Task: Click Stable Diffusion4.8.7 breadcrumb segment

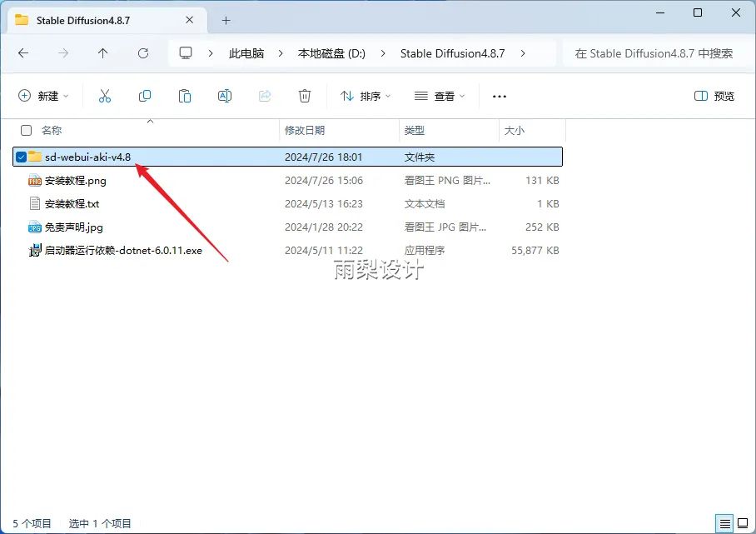Action: click(452, 53)
